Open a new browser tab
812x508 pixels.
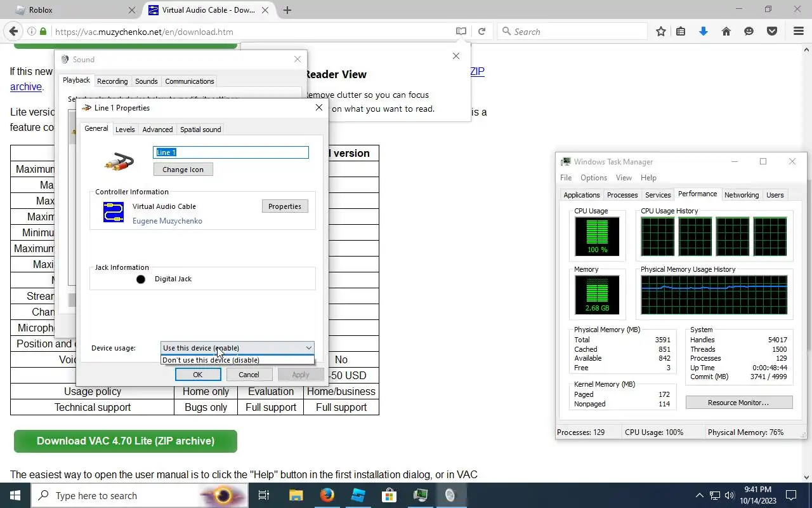click(x=287, y=10)
